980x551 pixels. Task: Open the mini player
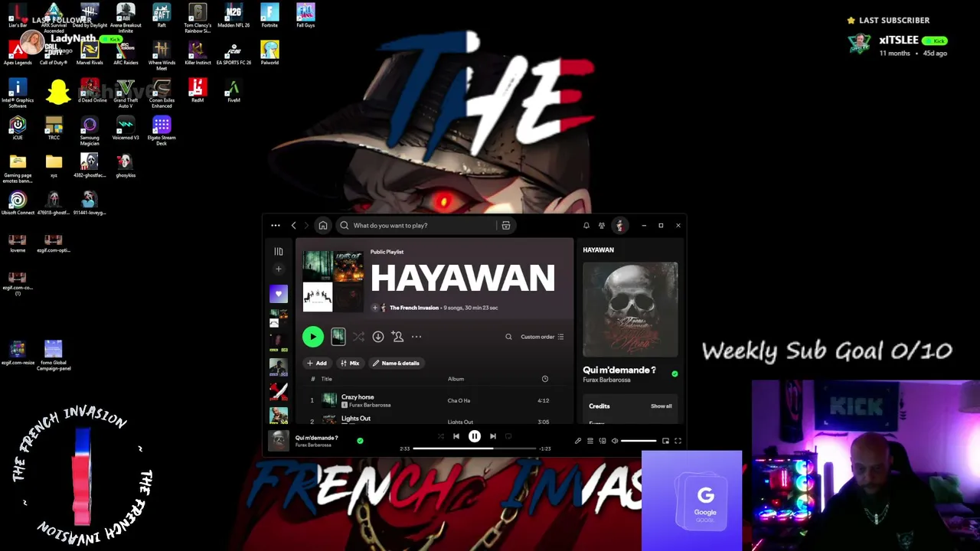[665, 441]
